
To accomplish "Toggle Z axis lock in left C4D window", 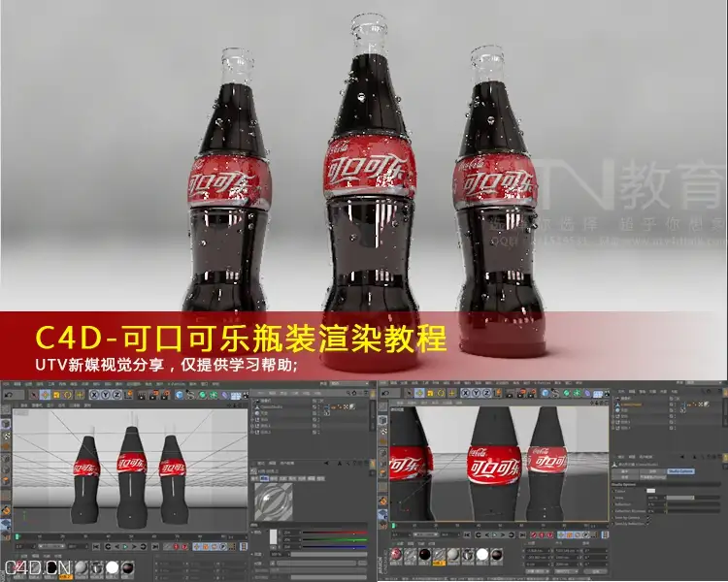I will [x=116, y=395].
